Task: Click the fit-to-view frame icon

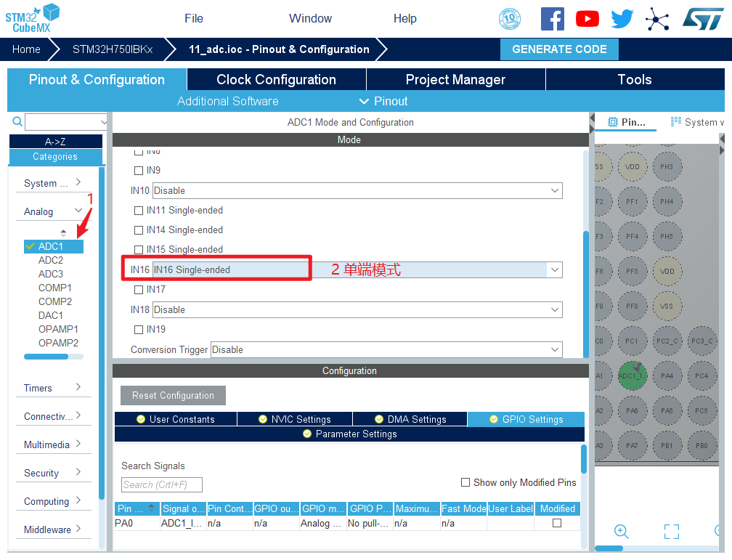Action: [x=671, y=532]
